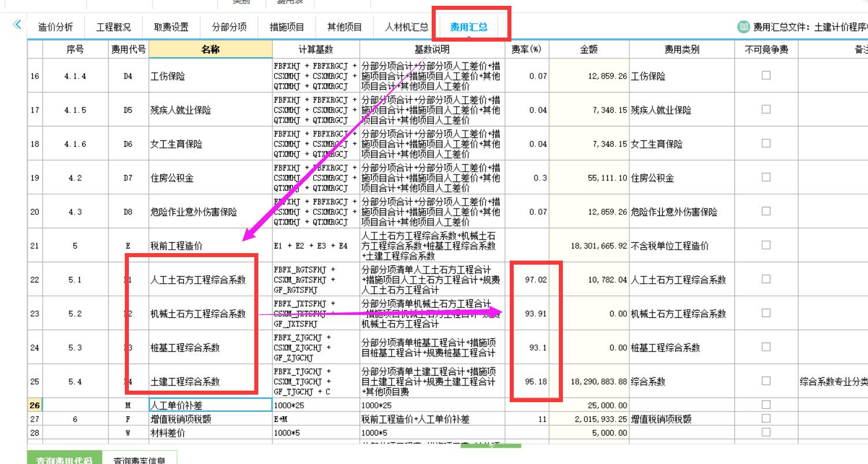
Task: Switch to the 人材机汇总 tab
Action: [x=407, y=27]
